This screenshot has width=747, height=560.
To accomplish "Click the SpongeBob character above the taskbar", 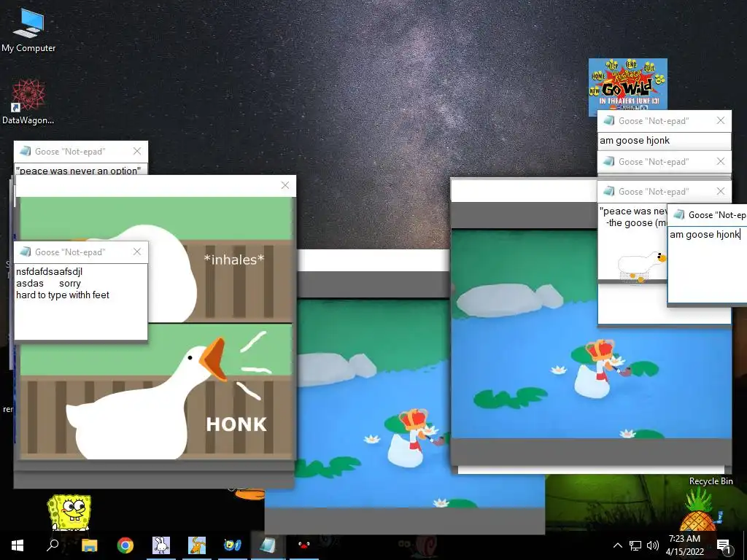I will click(x=69, y=513).
